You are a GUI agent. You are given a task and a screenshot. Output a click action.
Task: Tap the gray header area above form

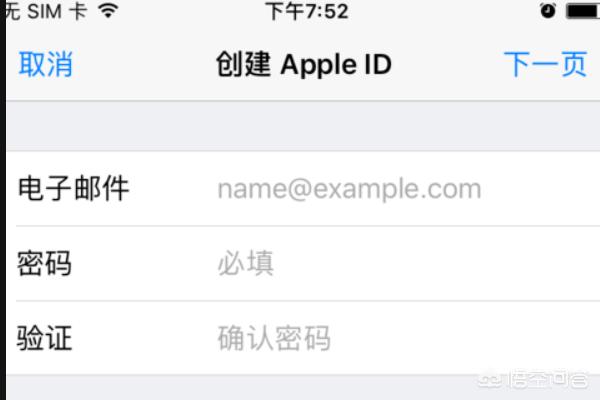(x=303, y=126)
